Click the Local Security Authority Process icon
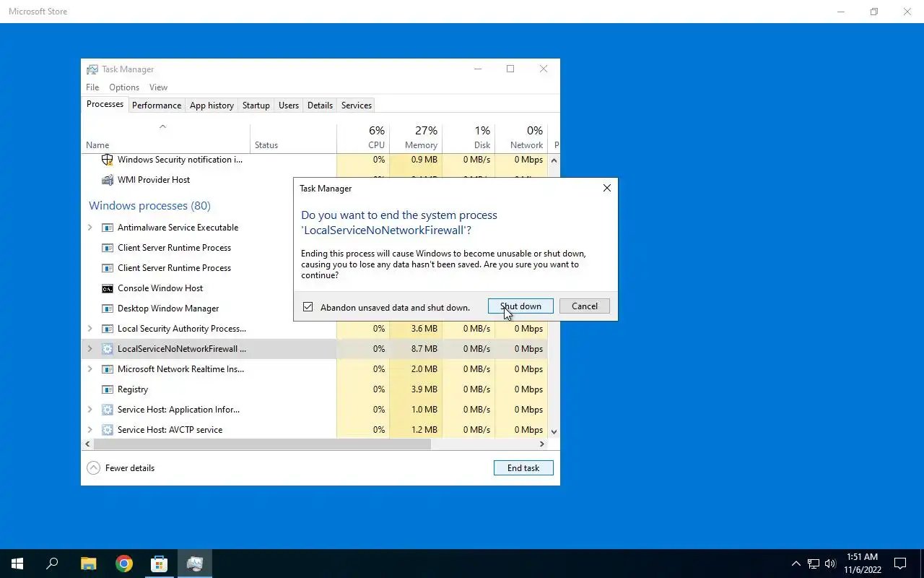Viewport: 924px width, 578px height. [108, 329]
